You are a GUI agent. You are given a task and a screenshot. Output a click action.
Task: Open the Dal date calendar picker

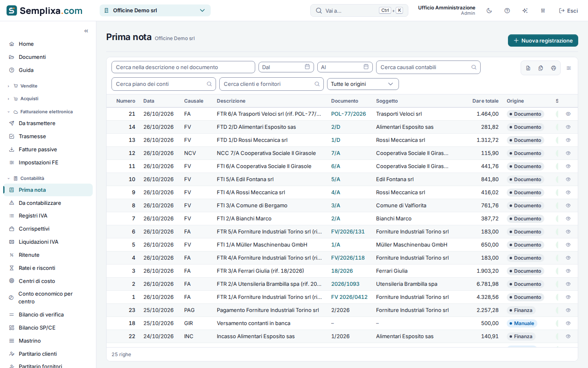pyautogui.click(x=307, y=67)
